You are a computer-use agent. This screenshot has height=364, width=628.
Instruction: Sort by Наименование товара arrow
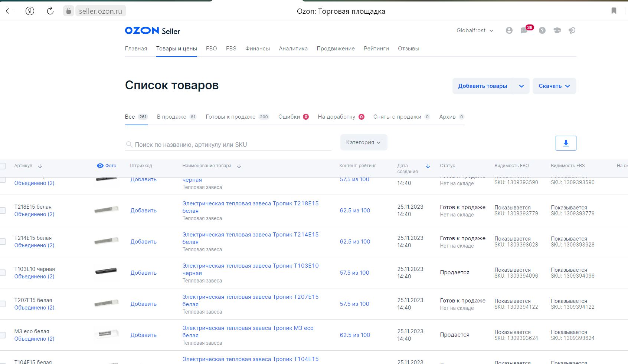(x=239, y=166)
